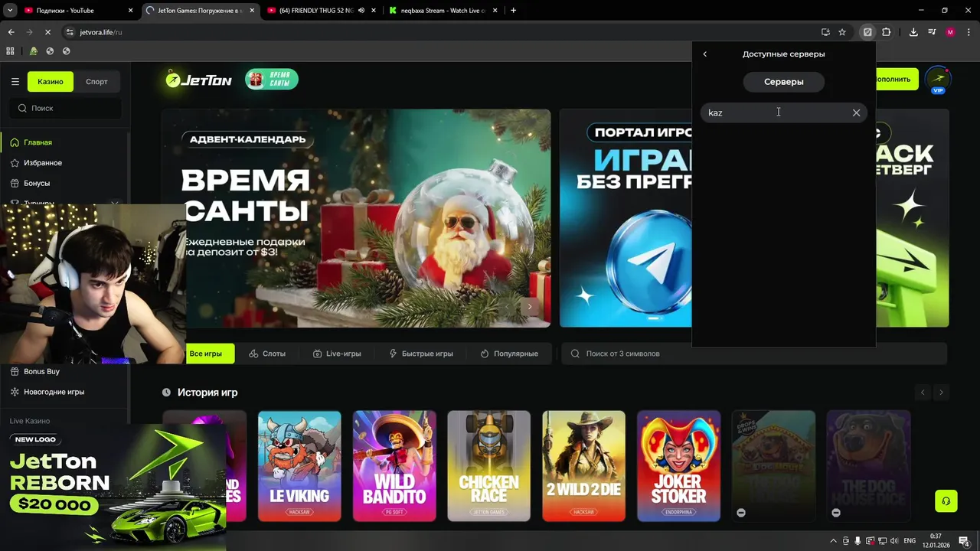This screenshot has height=551, width=980.
Task: Open the support headset chat button
Action: point(946,501)
